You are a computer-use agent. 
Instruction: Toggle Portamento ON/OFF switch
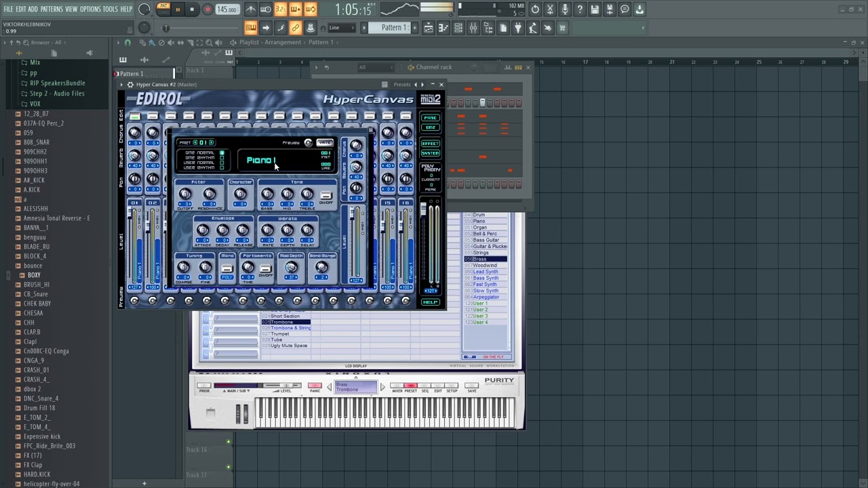[266, 268]
